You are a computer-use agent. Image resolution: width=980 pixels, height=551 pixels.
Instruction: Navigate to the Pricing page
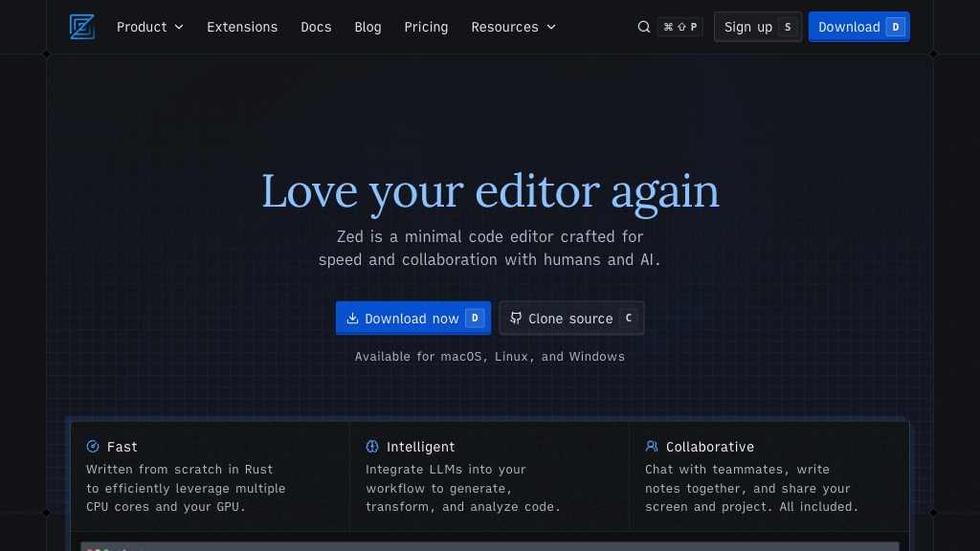[426, 27]
